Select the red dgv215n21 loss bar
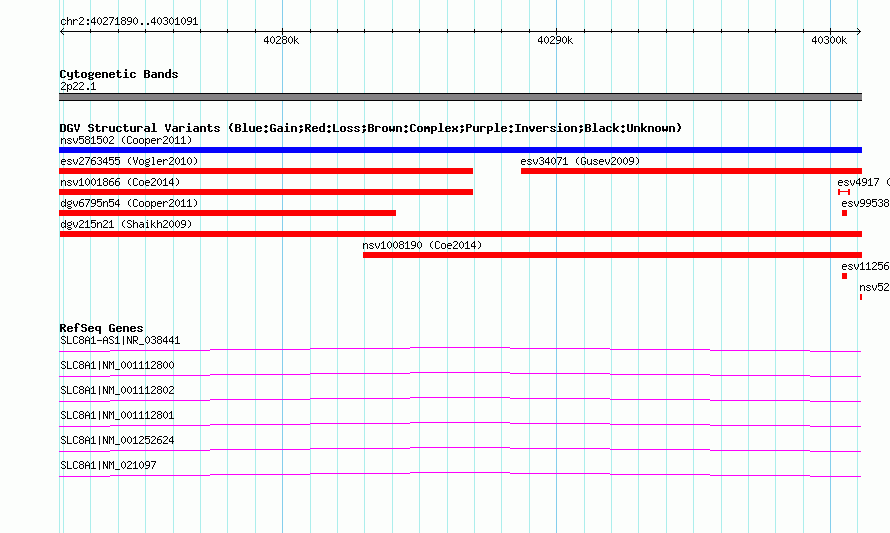This screenshot has width=890, height=533. coord(460,234)
